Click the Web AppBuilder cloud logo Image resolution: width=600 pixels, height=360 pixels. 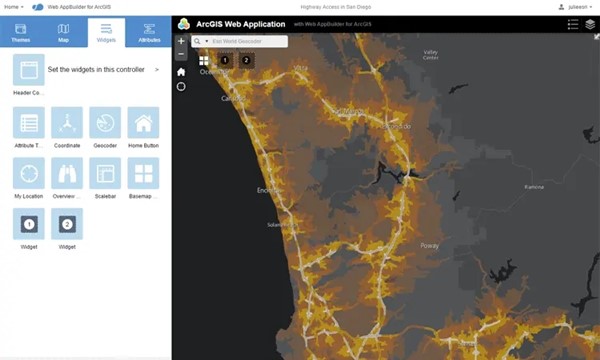[x=38, y=7]
